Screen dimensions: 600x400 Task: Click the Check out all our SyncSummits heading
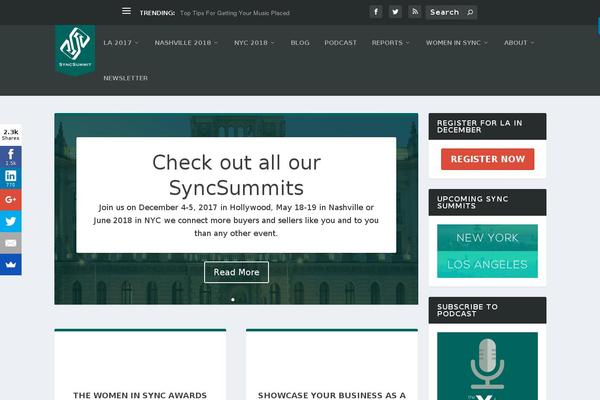click(236, 175)
